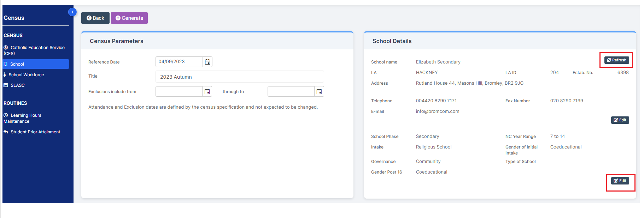Open the through to calendar picker
The image size is (644, 218).
click(x=319, y=91)
